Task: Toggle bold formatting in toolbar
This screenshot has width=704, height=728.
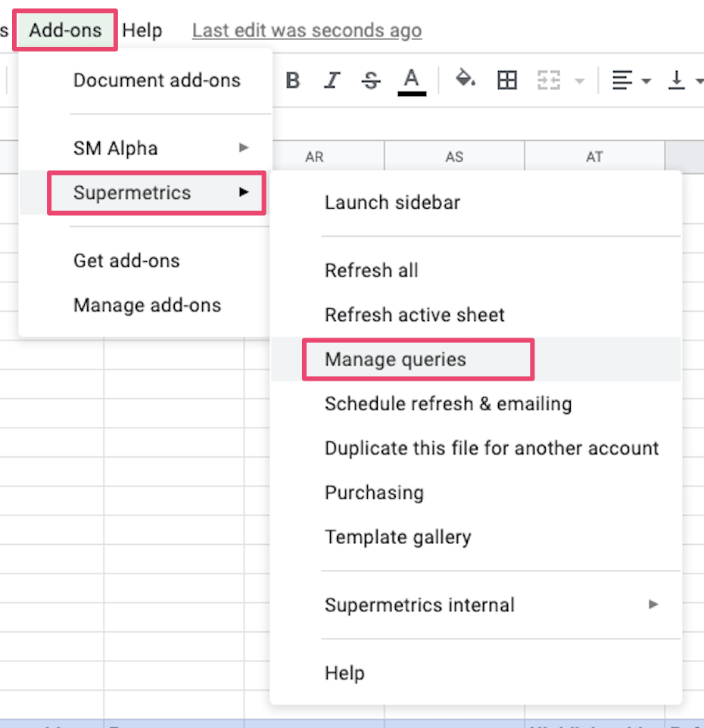Action: (292, 80)
